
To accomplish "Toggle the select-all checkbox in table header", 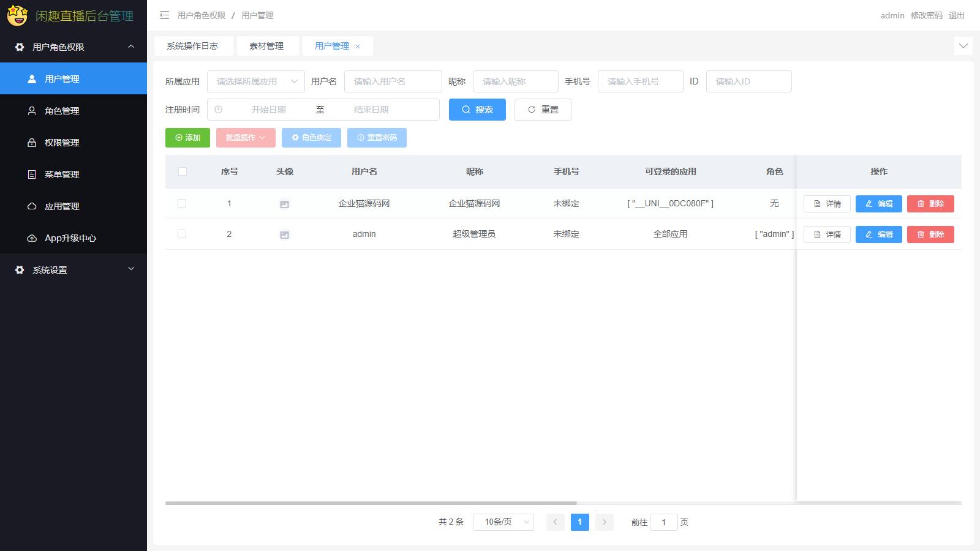I will [x=182, y=171].
